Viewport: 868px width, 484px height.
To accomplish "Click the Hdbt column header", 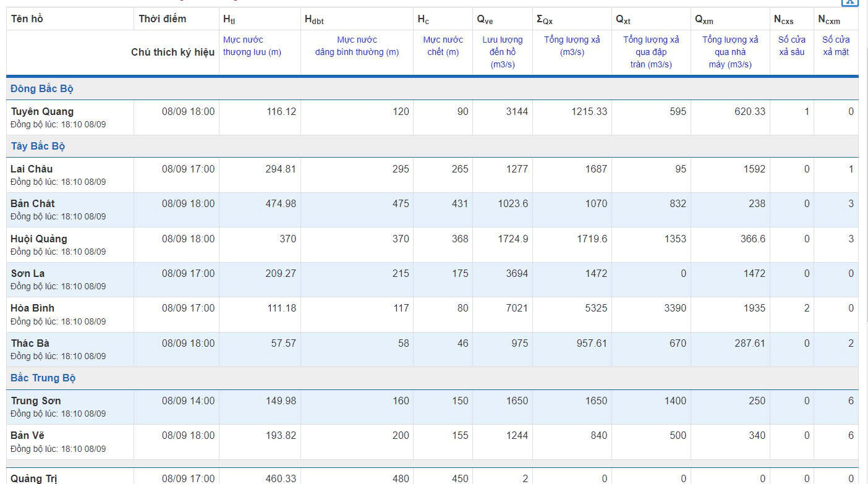I will click(x=314, y=20).
